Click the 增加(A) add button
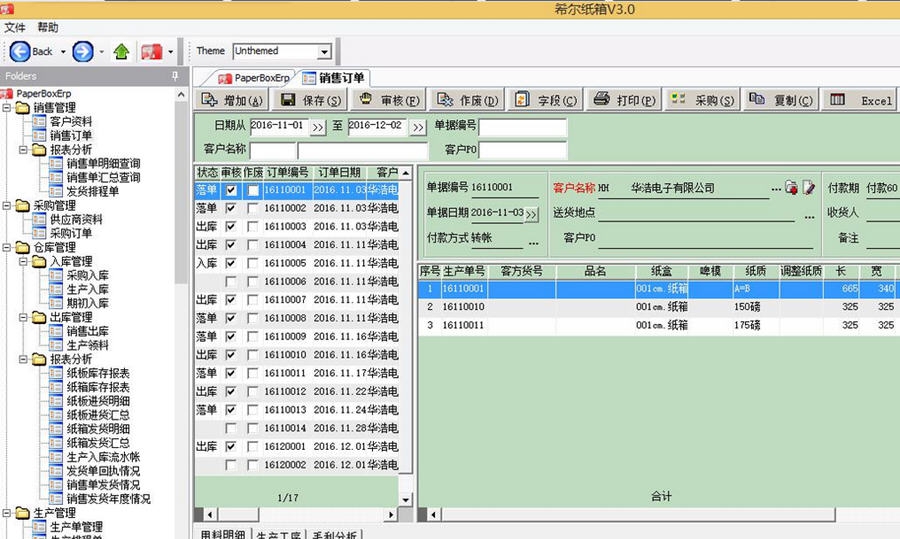 click(x=232, y=100)
